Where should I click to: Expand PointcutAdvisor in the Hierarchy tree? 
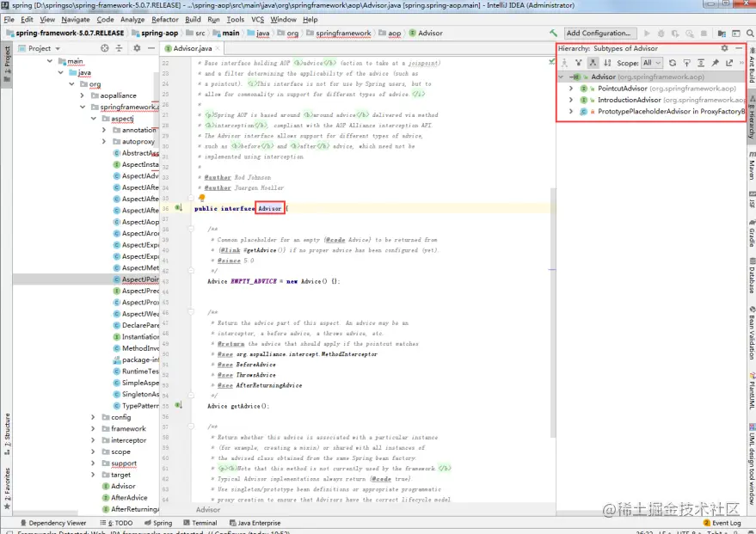coord(571,89)
